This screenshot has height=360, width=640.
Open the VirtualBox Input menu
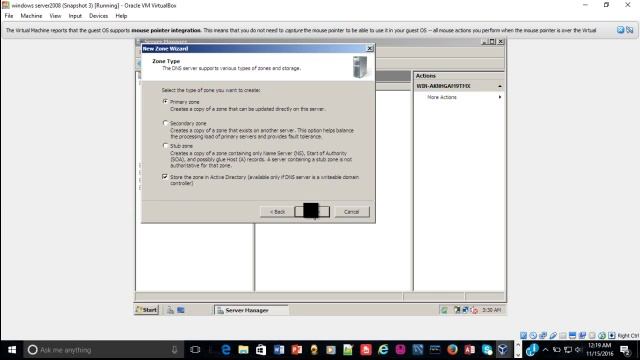point(75,16)
